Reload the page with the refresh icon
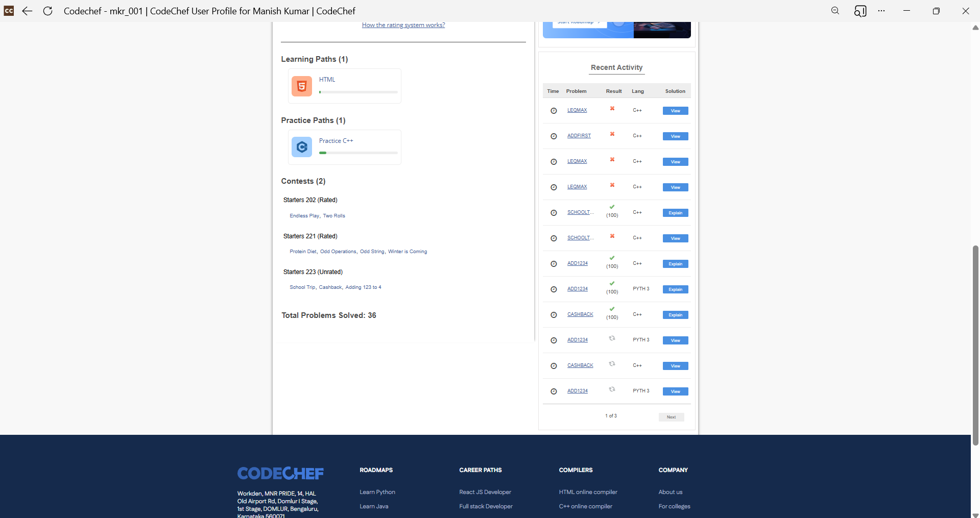Viewport: 980px width, 518px height. coord(47,11)
